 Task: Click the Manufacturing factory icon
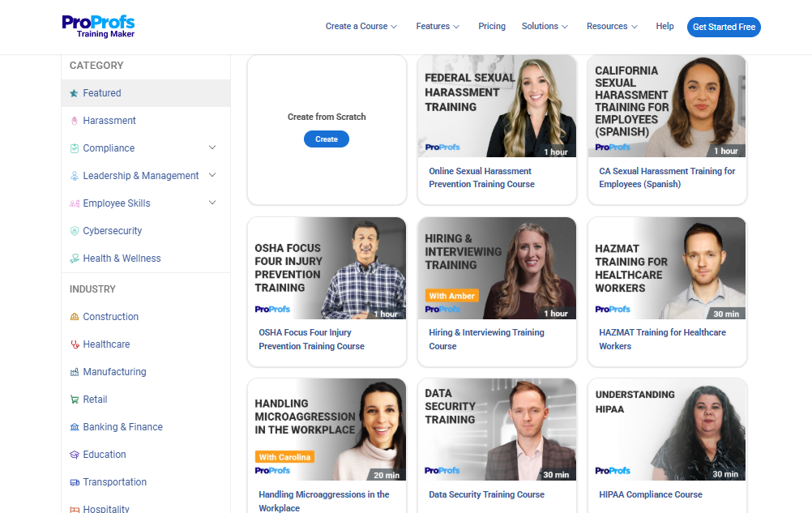[74, 372]
